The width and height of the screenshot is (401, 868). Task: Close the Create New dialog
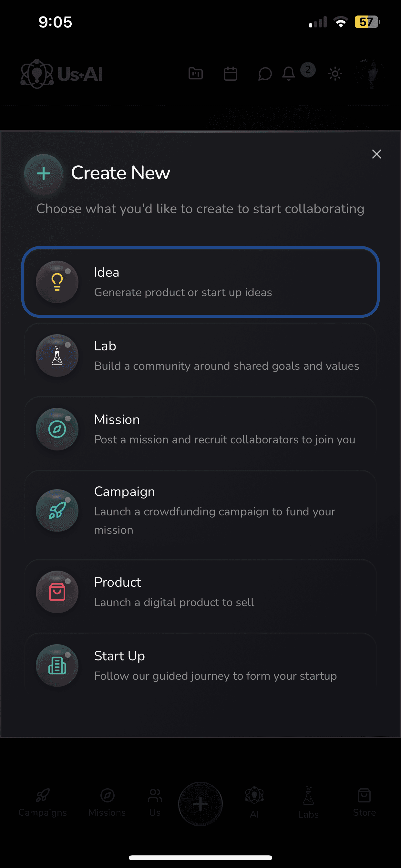pos(376,154)
